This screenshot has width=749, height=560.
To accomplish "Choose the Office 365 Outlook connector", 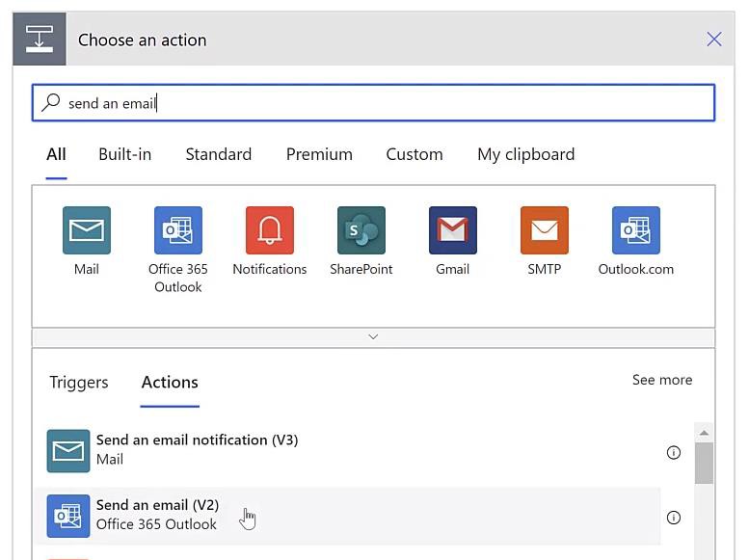I will click(178, 230).
